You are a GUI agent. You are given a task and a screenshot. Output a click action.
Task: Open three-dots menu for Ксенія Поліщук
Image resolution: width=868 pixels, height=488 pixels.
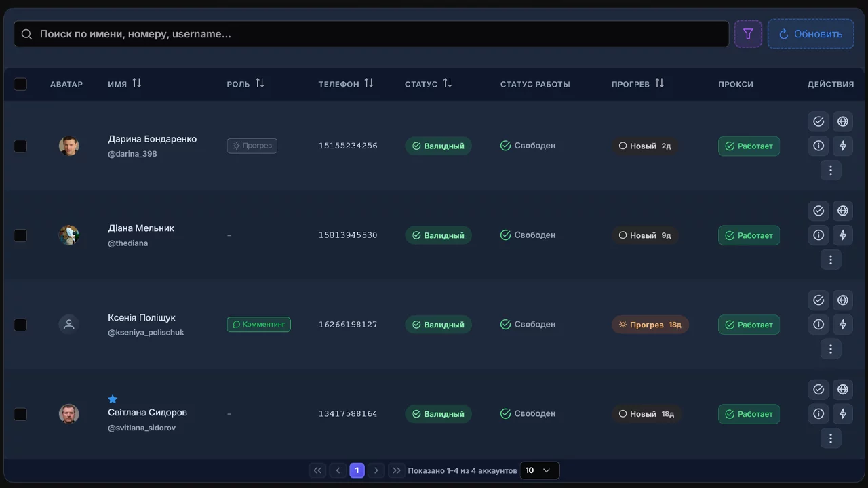click(831, 349)
